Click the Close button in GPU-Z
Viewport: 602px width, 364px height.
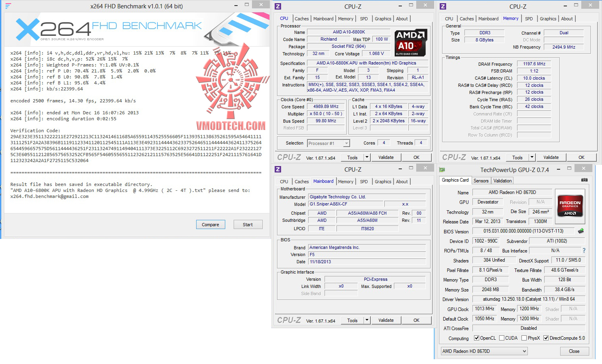pyautogui.click(x=574, y=351)
